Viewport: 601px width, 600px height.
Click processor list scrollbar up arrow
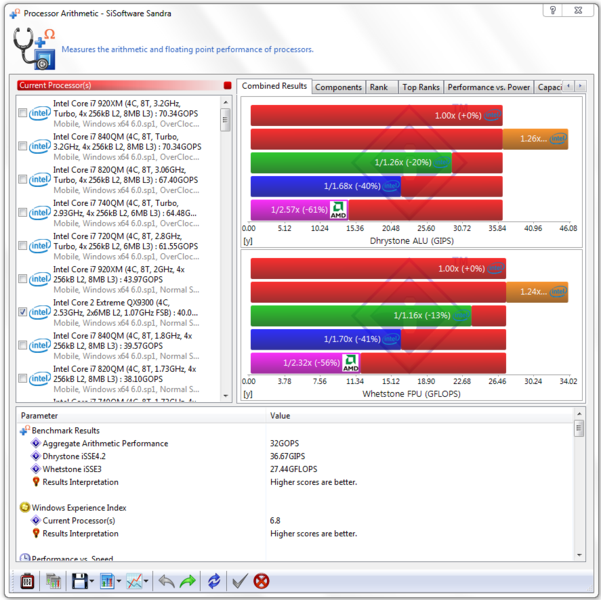[x=225, y=102]
